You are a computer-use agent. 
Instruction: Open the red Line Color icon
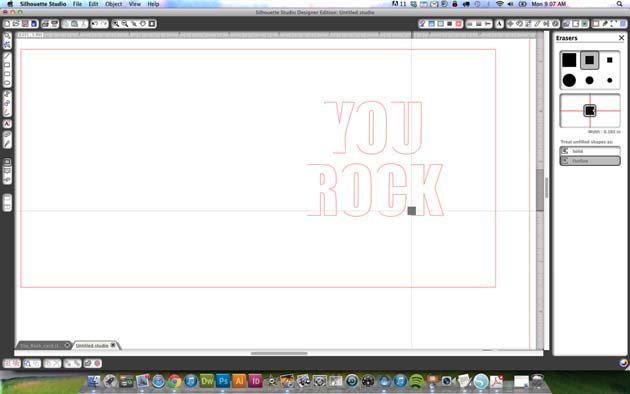(x=458, y=24)
